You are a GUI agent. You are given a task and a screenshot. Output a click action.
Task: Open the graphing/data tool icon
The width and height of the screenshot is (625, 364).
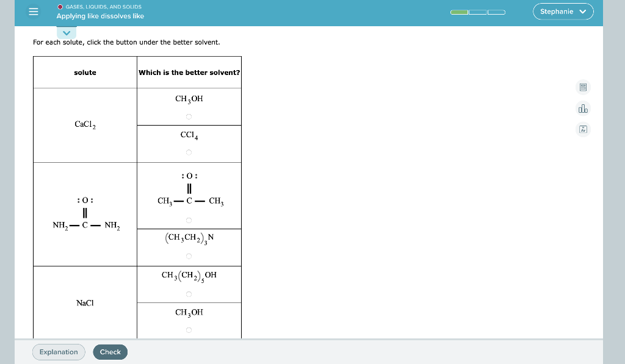click(583, 108)
